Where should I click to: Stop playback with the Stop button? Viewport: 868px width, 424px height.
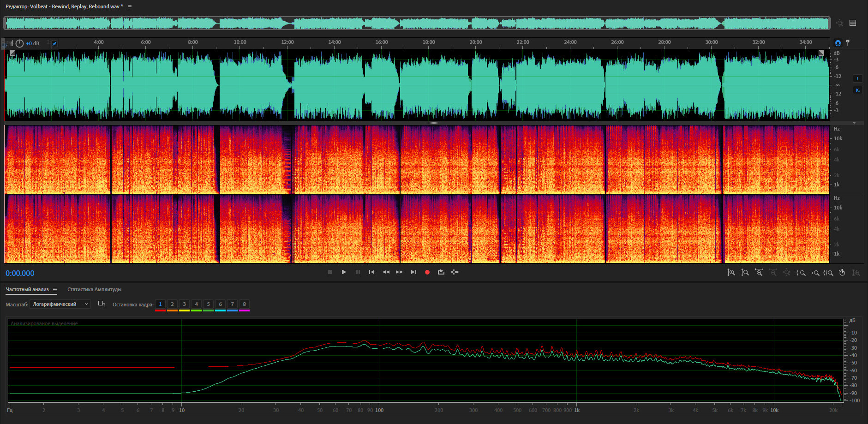point(330,272)
